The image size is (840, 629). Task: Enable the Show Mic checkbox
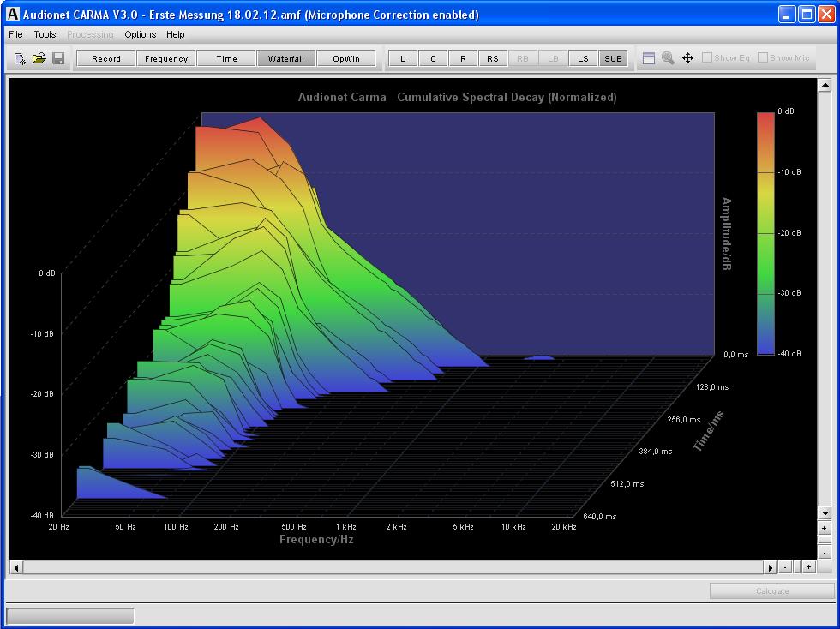(x=763, y=58)
